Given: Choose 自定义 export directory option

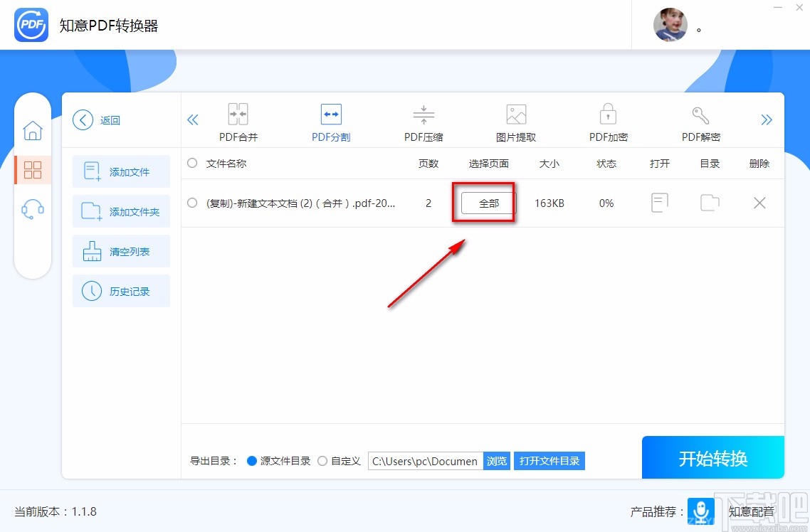Looking at the screenshot, I should click(322, 461).
